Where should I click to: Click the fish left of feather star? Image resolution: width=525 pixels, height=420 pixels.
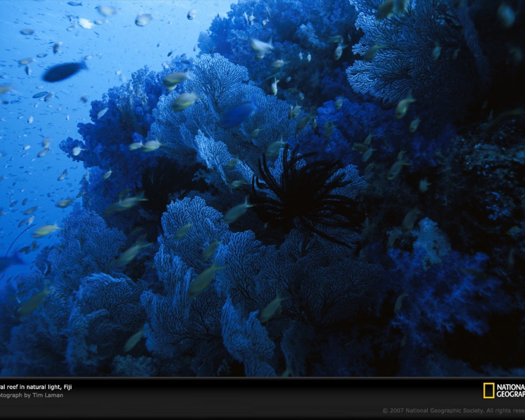237,212
